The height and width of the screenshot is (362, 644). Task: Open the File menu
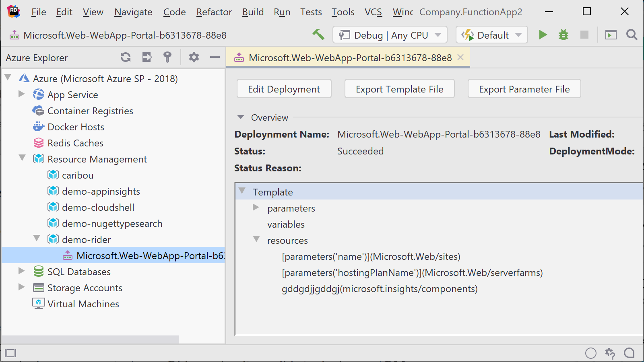point(39,12)
